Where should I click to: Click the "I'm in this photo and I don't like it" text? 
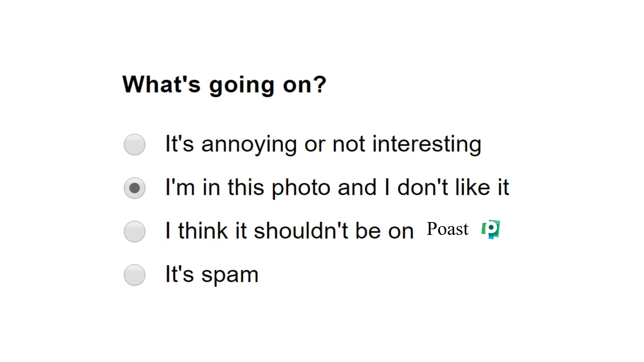pyautogui.click(x=337, y=187)
